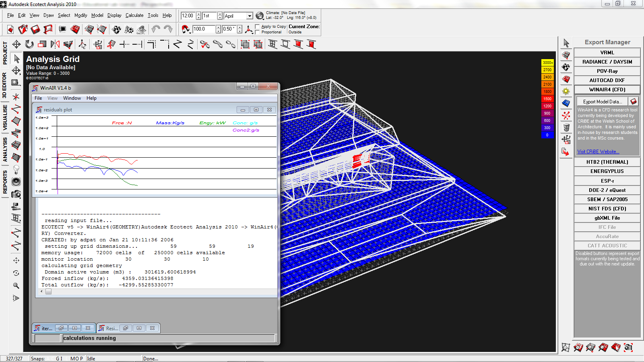Select the Rotate objects tool

point(29,44)
